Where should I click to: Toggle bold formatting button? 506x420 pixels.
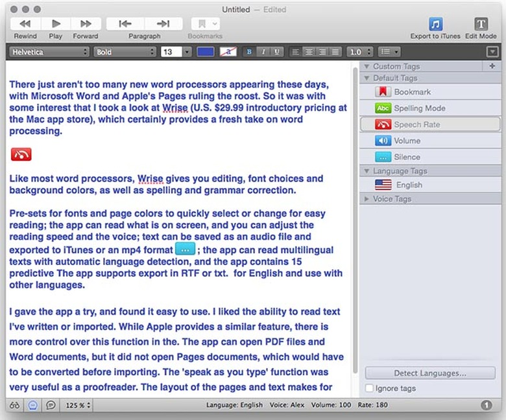click(x=249, y=52)
